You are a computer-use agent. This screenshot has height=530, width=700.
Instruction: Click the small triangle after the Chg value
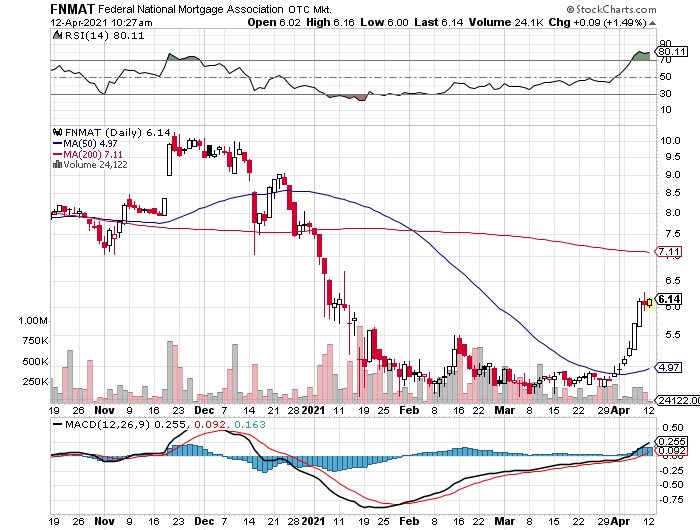tap(652, 23)
